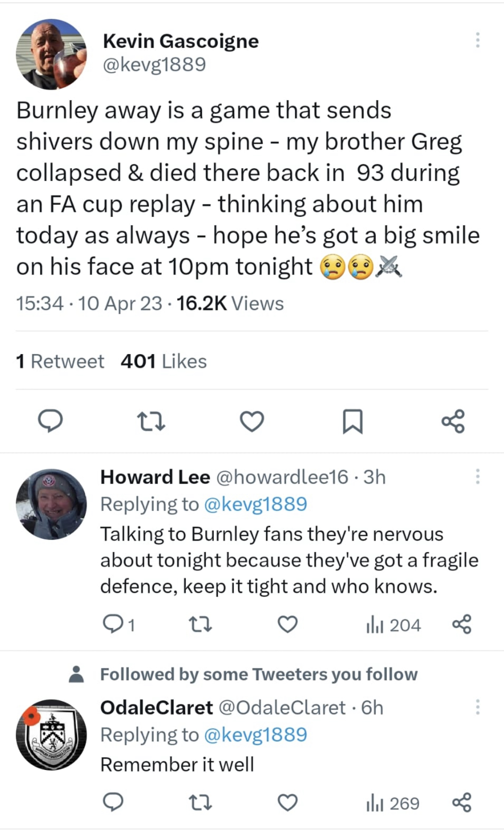504x838 pixels.
Task: Share Howard Lee's reply
Action: pos(462,625)
